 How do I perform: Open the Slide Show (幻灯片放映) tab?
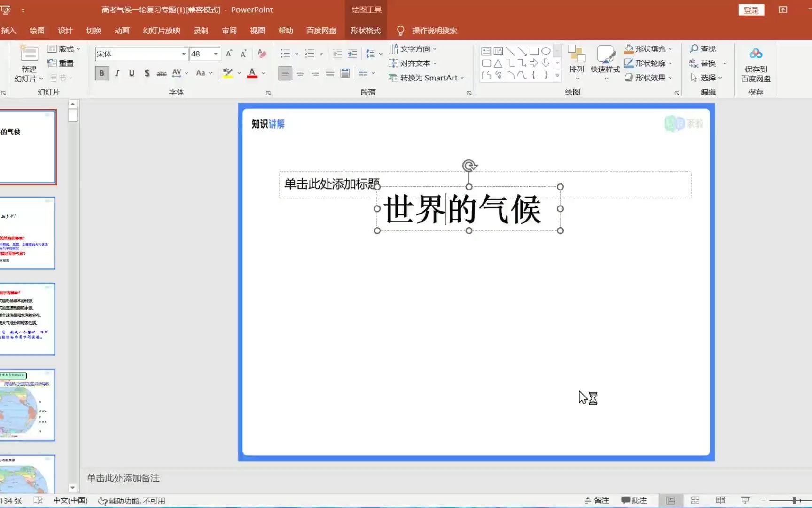tap(161, 31)
